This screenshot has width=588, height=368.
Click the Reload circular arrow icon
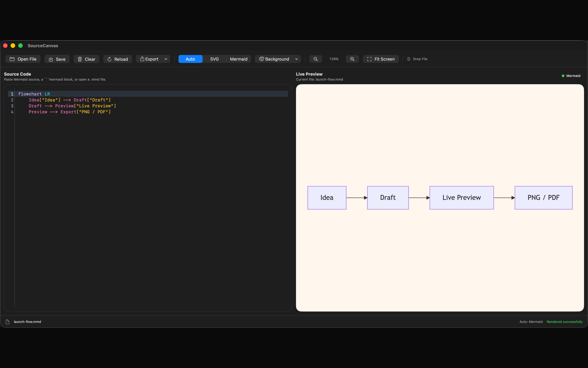[109, 59]
